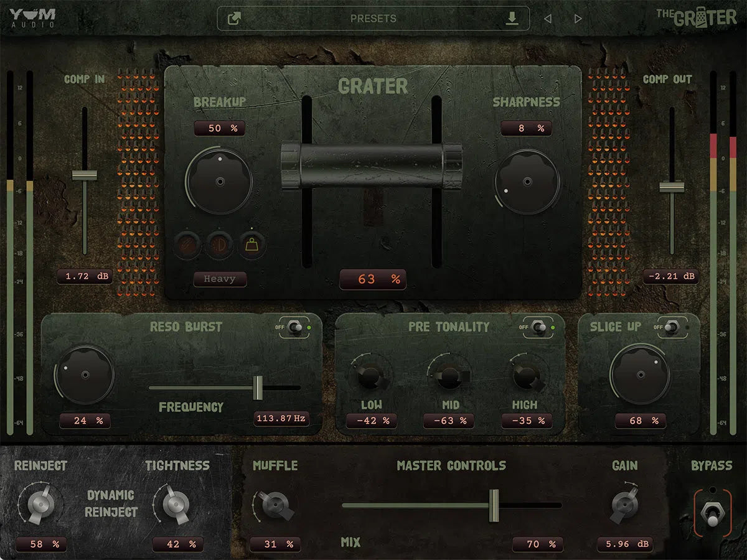Enable the Slice Up toggle

[x=672, y=326]
